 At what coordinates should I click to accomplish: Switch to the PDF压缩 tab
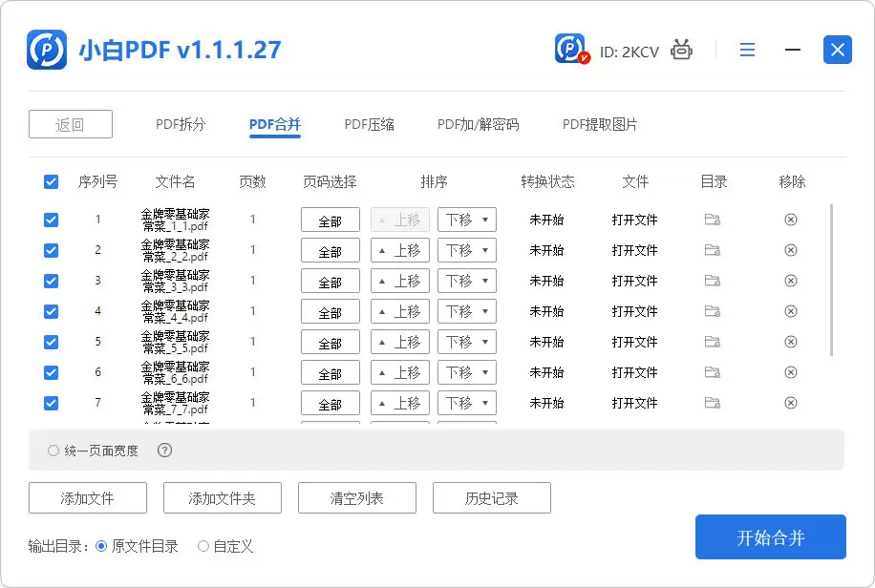pyautogui.click(x=370, y=123)
